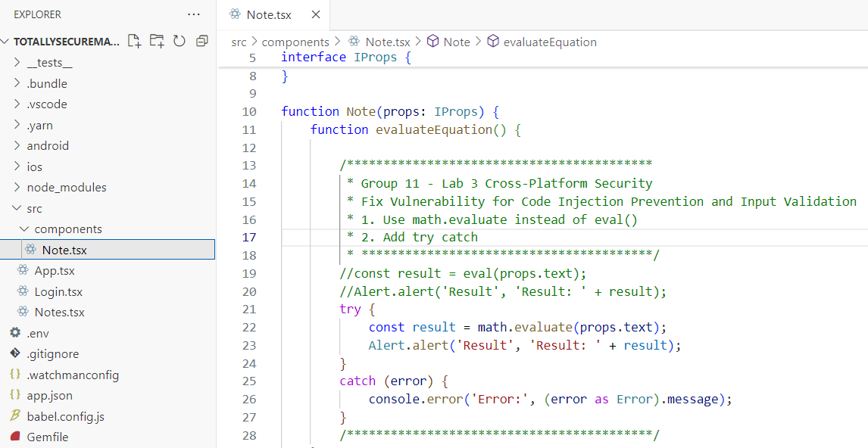
Task: Click Babel icon beside babel.config.js
Action: (x=15, y=416)
